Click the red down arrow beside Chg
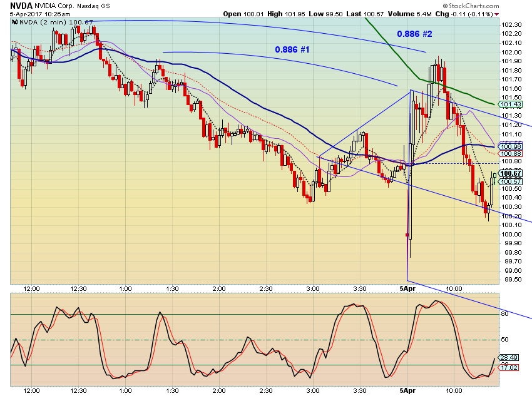Image resolution: width=532 pixels, height=396 pixels. click(x=497, y=14)
